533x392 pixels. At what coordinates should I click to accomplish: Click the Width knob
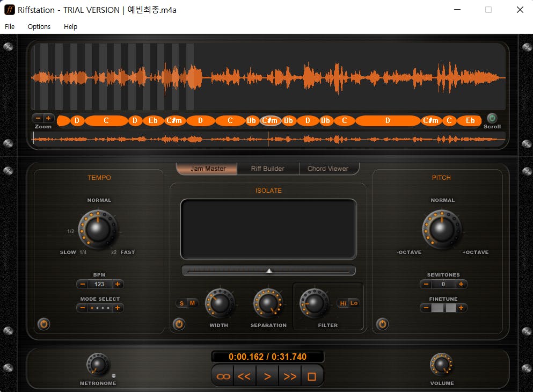click(x=220, y=303)
